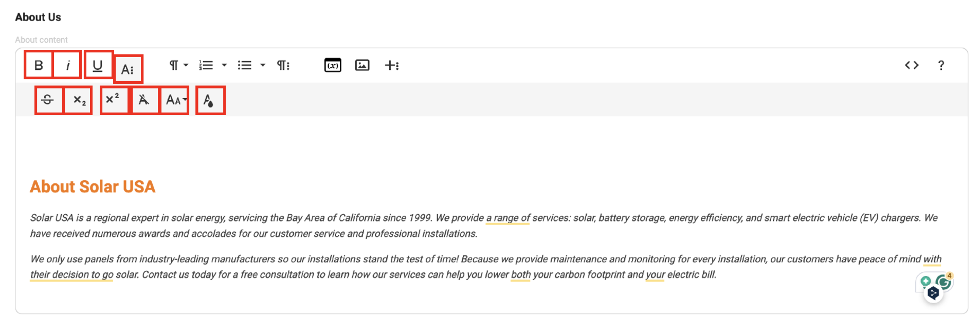This screenshot has height=332, width=980.
Task: Open the paragraph format dropdown
Action: tap(178, 65)
